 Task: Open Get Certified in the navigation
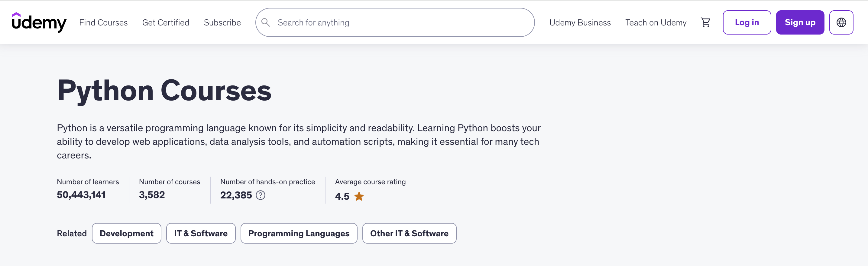tap(165, 23)
